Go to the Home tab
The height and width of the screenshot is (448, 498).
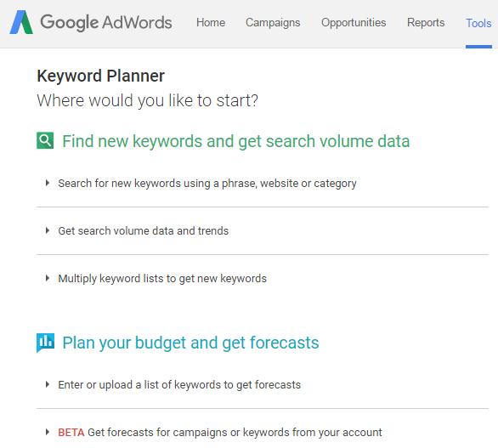point(211,23)
